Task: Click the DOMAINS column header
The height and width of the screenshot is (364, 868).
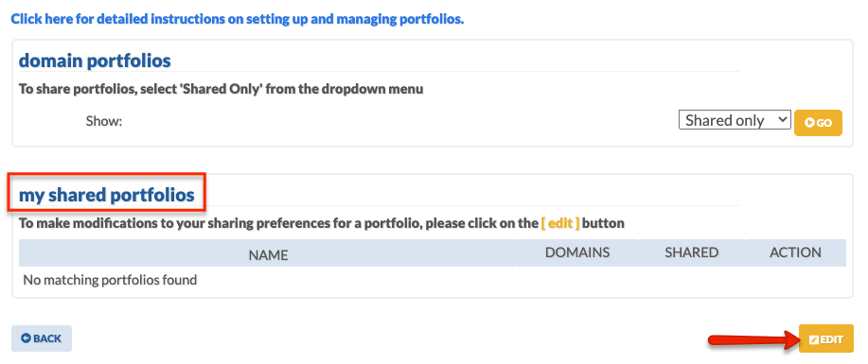Action: coord(577,252)
